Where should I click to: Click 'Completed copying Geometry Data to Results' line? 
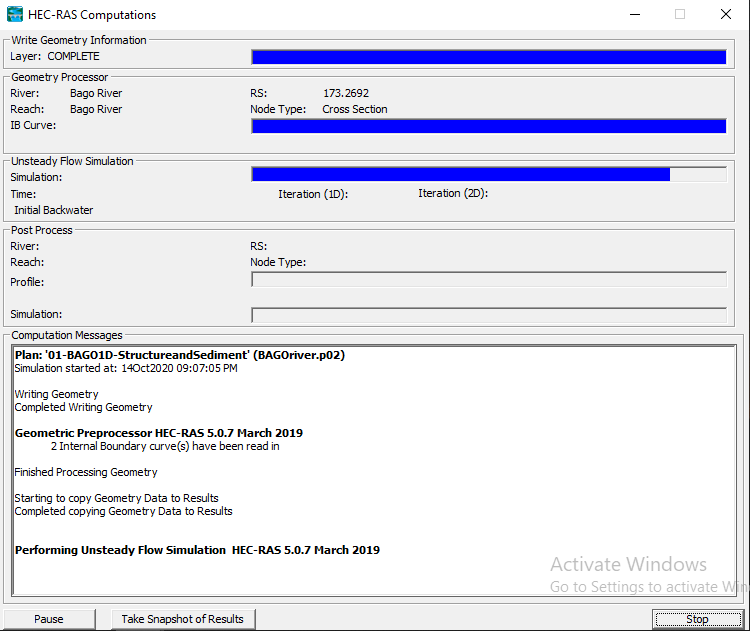(x=123, y=511)
